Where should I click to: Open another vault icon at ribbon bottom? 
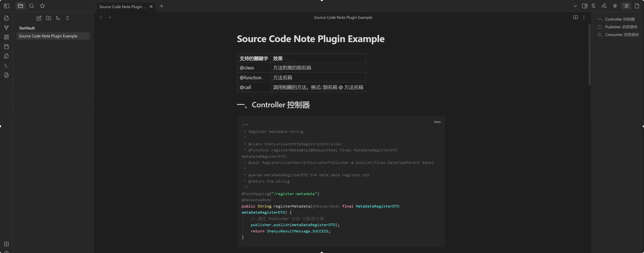7,244
